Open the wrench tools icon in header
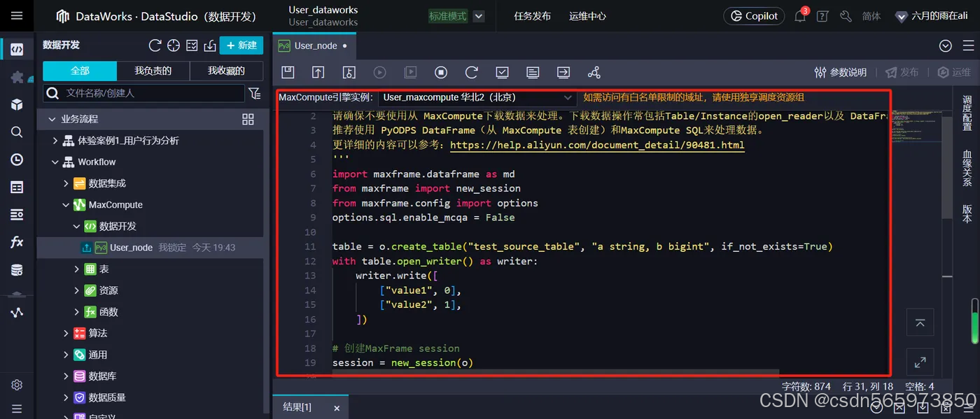The image size is (980, 419). pyautogui.click(x=846, y=16)
